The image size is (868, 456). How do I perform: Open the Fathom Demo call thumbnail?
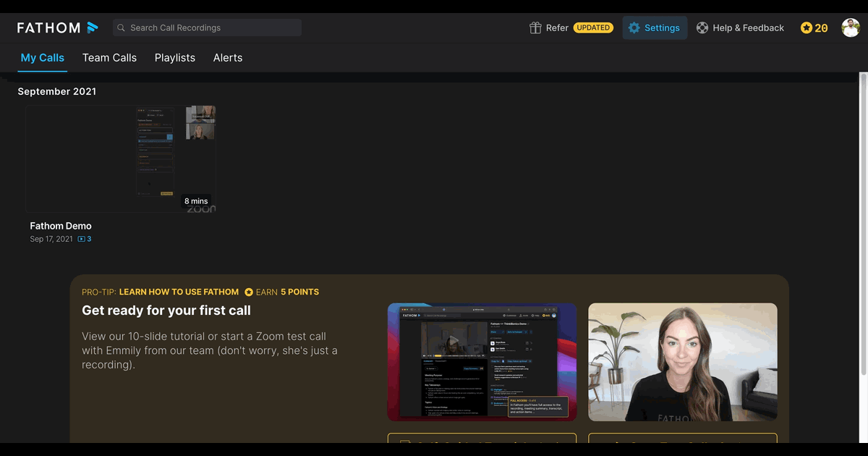pyautogui.click(x=121, y=159)
